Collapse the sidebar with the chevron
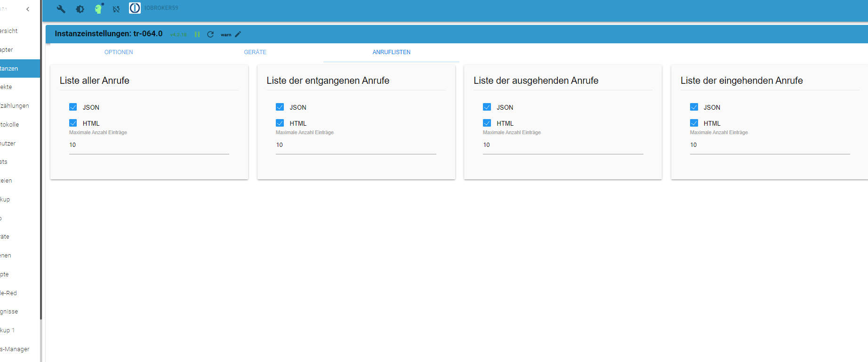The image size is (868, 362). click(28, 9)
